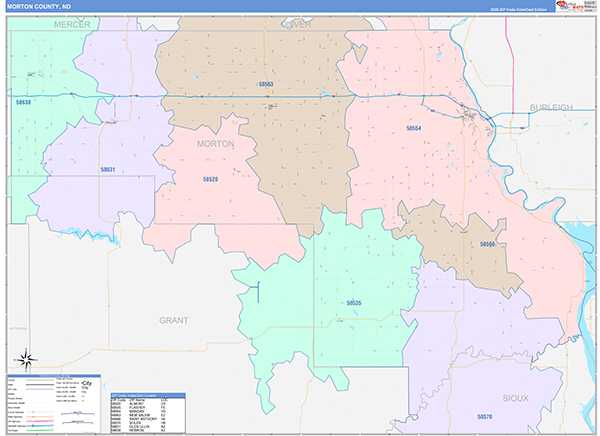This screenshot has width=600, height=436.
Task: Select the 58520 ZIP code label
Action: pyautogui.click(x=210, y=179)
